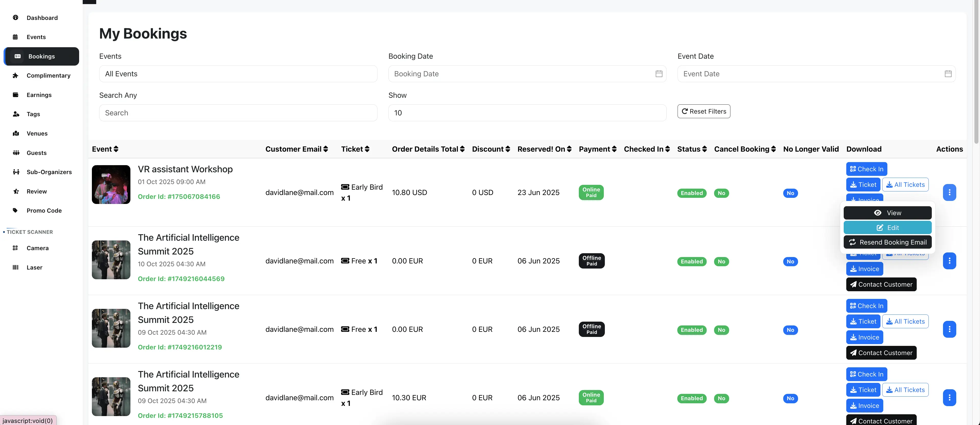The image size is (980, 425).
Task: Navigate to Sub-Organizers
Action: click(x=49, y=172)
